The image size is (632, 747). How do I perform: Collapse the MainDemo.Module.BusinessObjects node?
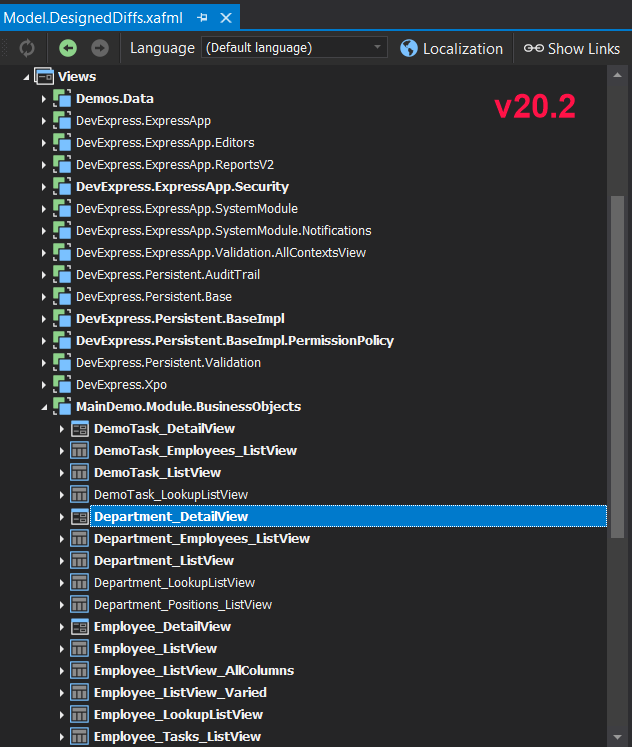coord(44,407)
